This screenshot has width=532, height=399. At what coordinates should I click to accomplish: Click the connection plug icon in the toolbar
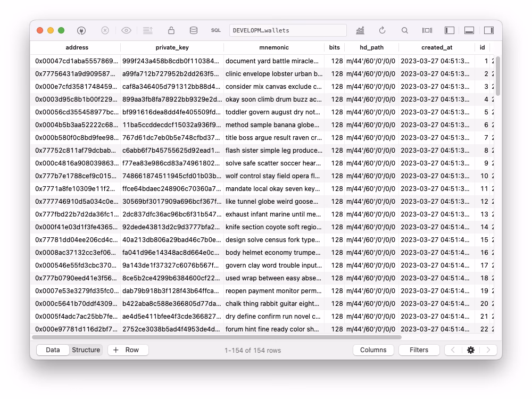pyautogui.click(x=81, y=30)
